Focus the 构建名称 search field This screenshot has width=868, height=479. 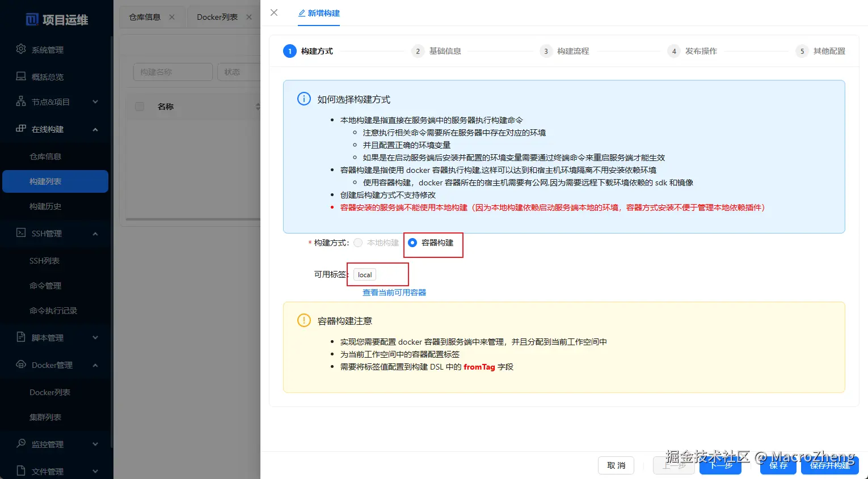173,72
